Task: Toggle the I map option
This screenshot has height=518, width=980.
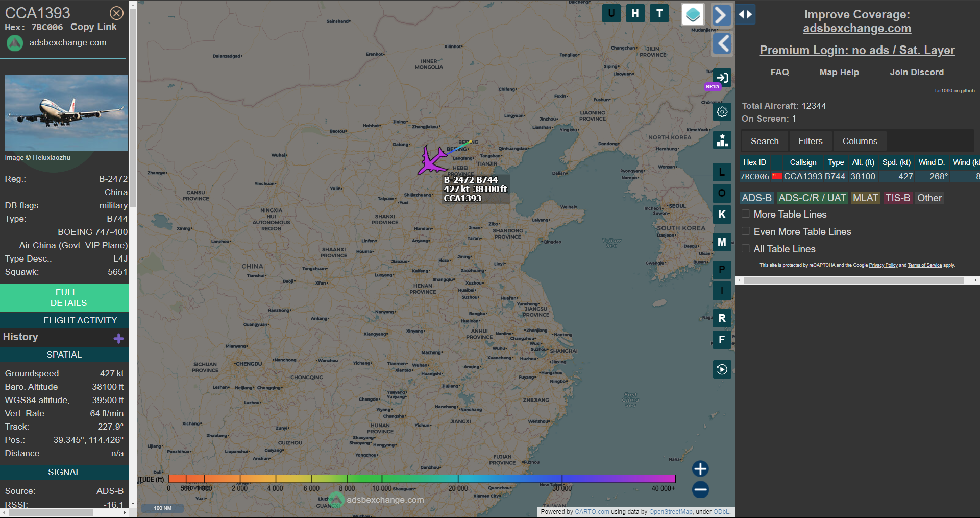Action: pos(722,291)
